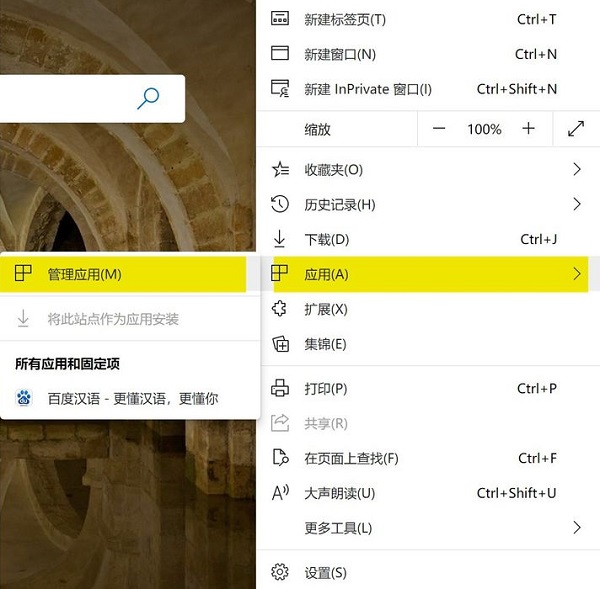
Task: Expand the Apps (应用) submenu arrow
Action: tap(577, 274)
